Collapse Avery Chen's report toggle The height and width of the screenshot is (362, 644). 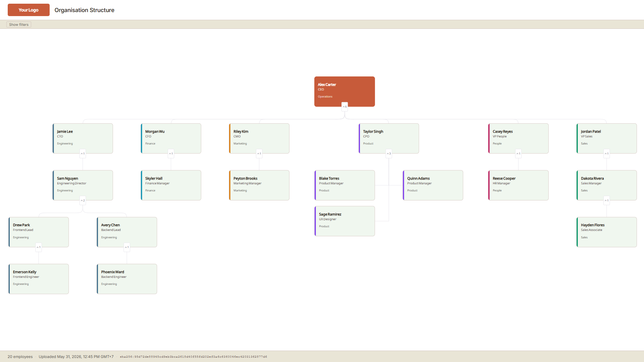point(127,247)
